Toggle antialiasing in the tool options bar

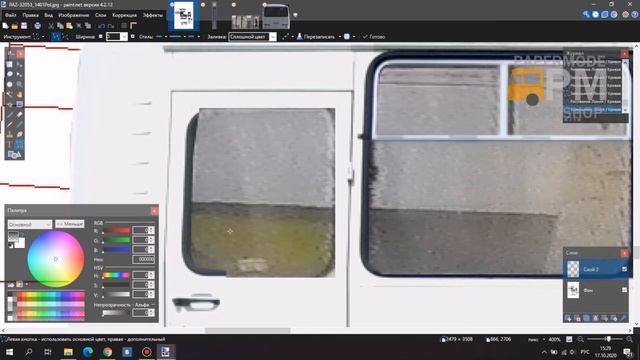[286, 36]
